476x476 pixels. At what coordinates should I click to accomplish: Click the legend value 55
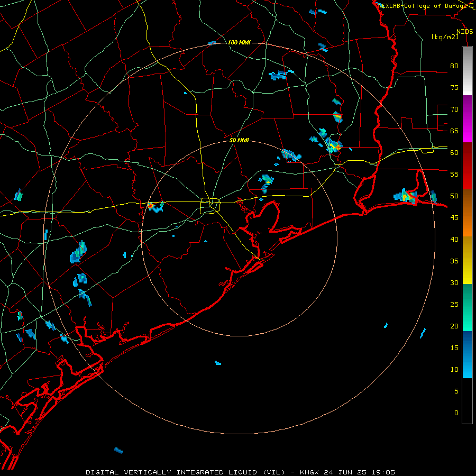tap(454, 174)
